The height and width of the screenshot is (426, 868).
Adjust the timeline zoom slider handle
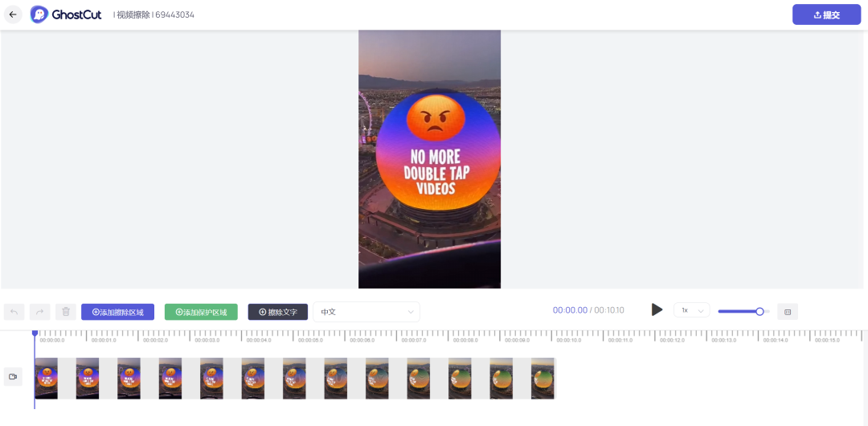[759, 311]
